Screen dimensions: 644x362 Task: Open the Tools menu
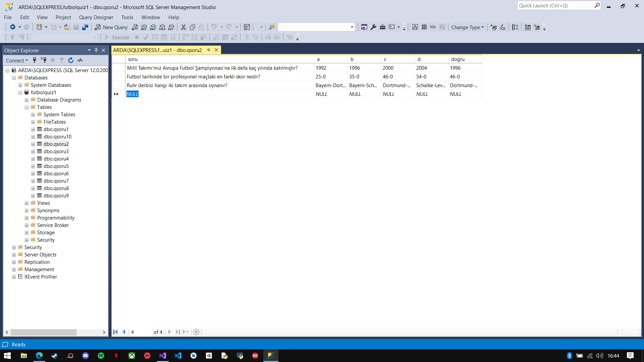[x=127, y=17]
